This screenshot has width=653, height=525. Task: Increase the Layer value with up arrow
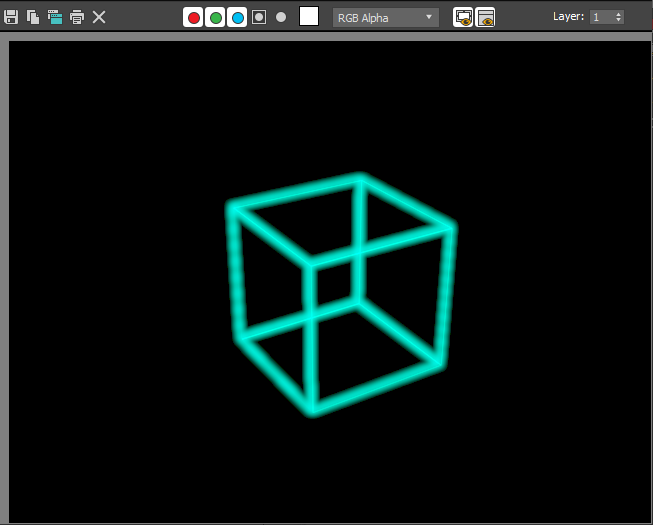pos(618,14)
